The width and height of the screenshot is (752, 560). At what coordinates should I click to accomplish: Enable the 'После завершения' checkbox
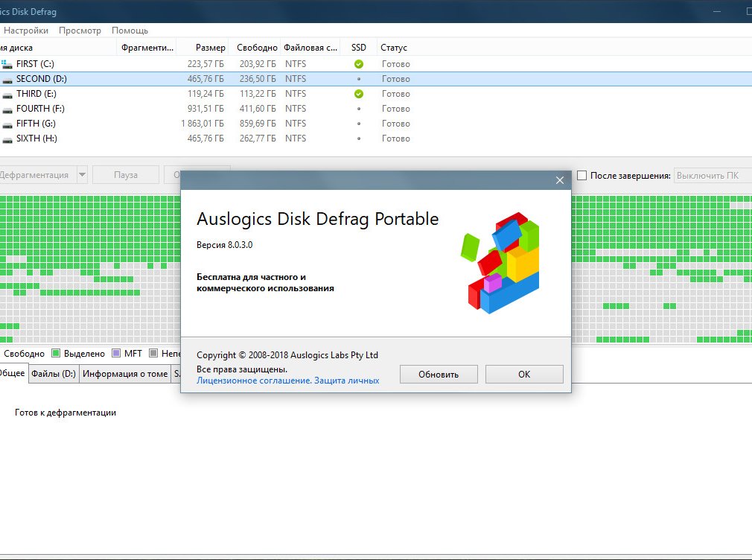tap(581, 176)
